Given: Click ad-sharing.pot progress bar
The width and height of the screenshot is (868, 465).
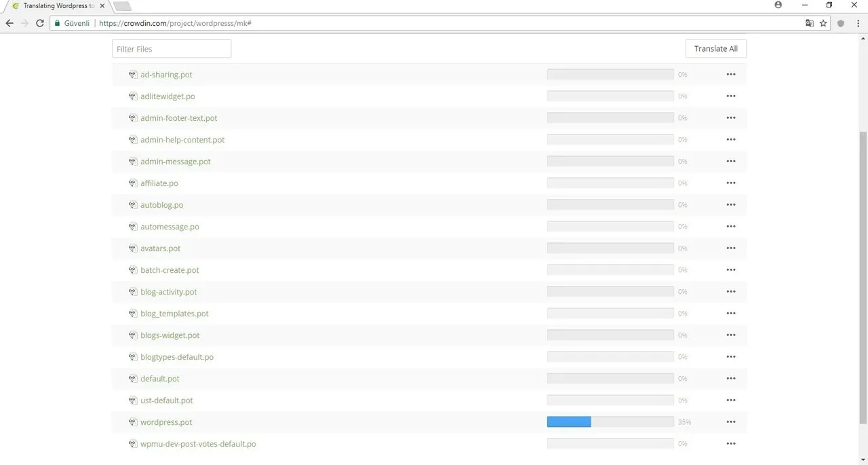Looking at the screenshot, I should [610, 75].
